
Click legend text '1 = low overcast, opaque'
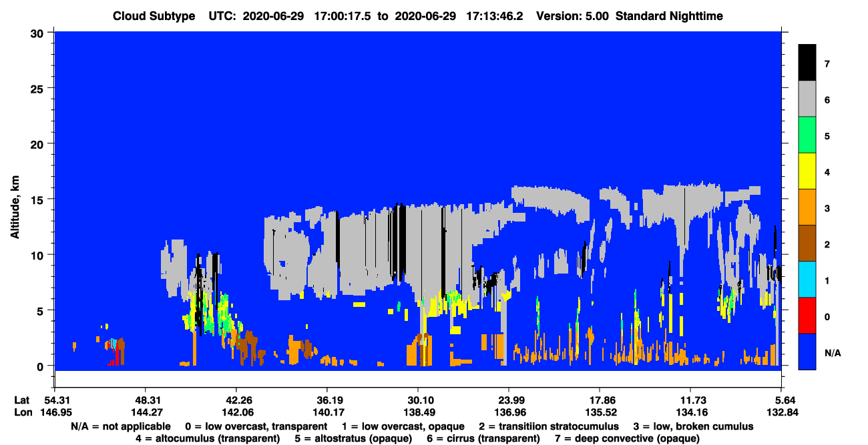coord(405,426)
